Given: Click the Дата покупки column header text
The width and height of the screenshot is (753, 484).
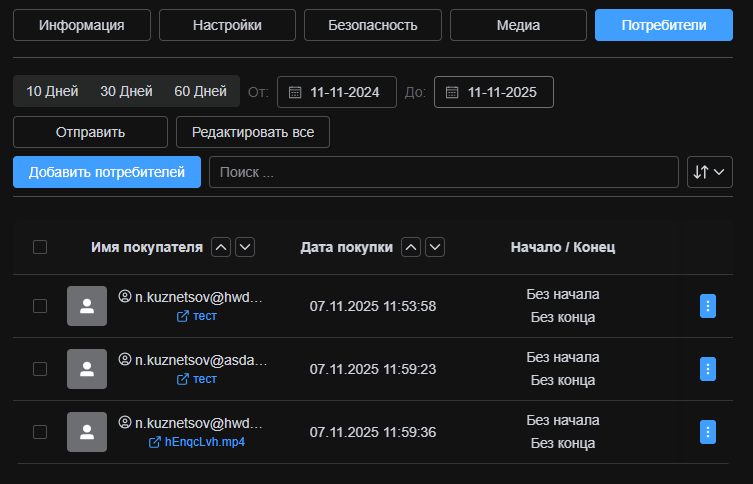Looking at the screenshot, I should pyautogui.click(x=347, y=247).
